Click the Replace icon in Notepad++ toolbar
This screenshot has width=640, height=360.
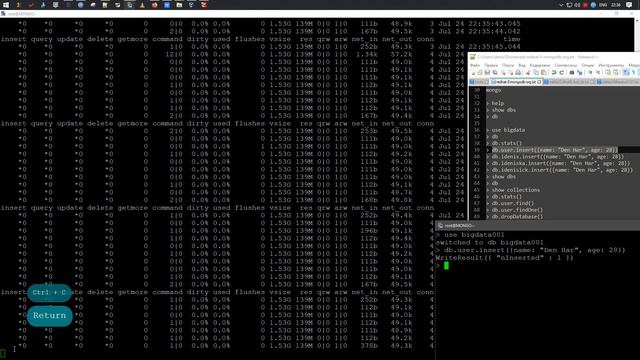[580, 73]
